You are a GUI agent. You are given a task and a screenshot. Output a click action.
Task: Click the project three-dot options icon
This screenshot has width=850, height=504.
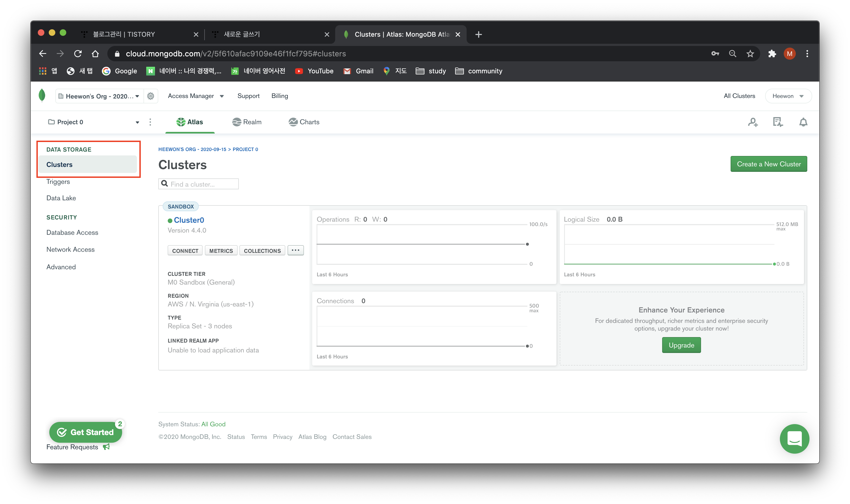[150, 122]
